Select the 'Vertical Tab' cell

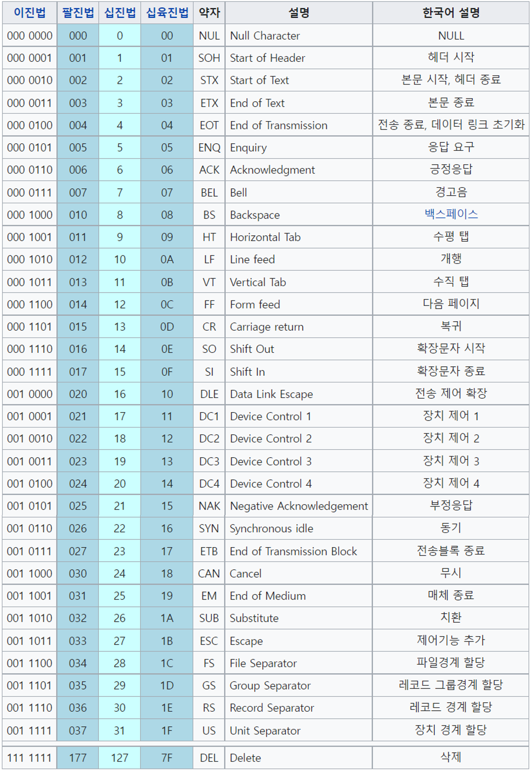(x=299, y=282)
